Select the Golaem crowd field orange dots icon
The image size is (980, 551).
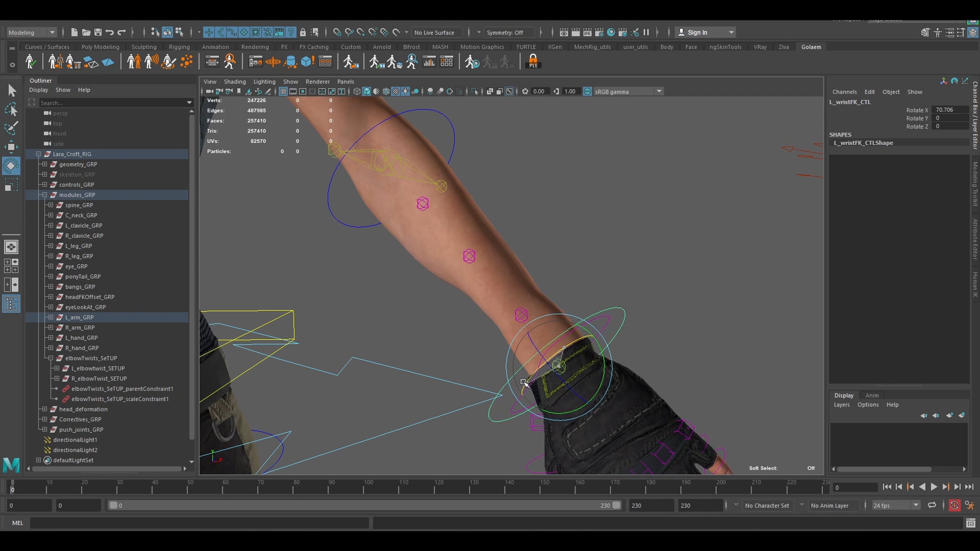coord(186,62)
